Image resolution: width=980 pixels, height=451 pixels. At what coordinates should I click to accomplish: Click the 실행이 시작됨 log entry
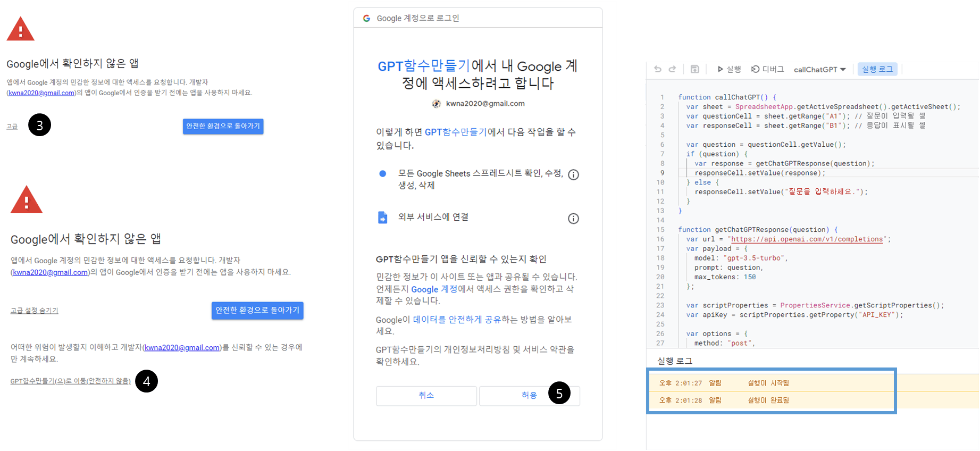coord(768,383)
